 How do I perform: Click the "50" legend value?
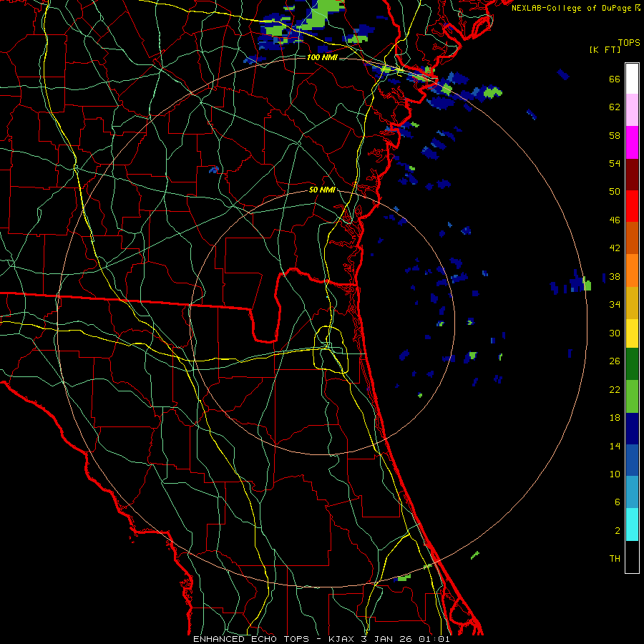pyautogui.click(x=615, y=191)
